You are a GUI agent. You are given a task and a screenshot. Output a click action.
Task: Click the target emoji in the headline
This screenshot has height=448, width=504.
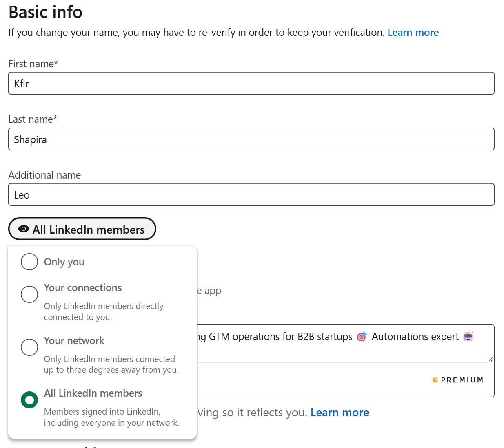click(x=362, y=337)
